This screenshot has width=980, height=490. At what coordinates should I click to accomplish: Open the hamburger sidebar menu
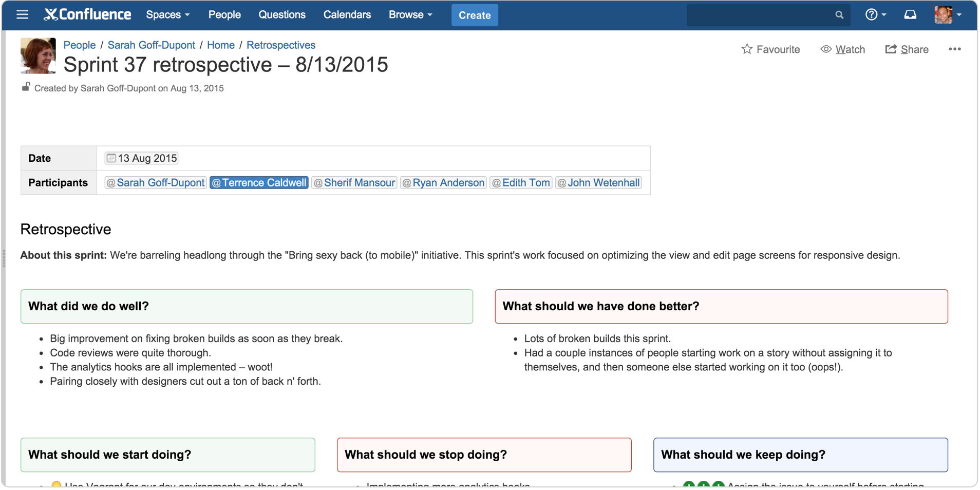point(22,15)
